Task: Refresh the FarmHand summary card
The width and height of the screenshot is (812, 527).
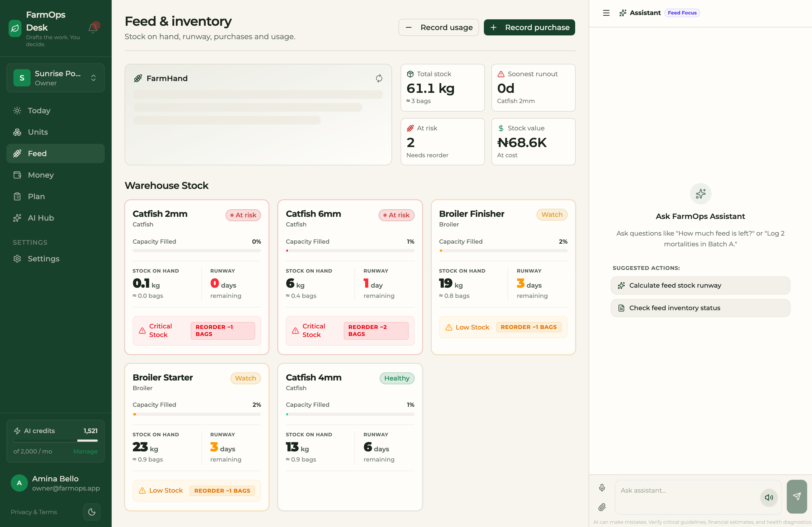Action: click(x=379, y=78)
